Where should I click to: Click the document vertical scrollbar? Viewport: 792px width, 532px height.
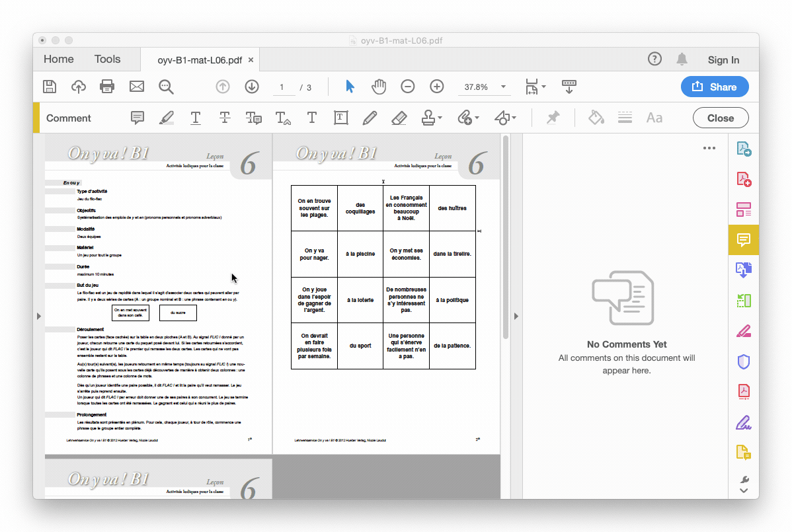tap(506, 237)
